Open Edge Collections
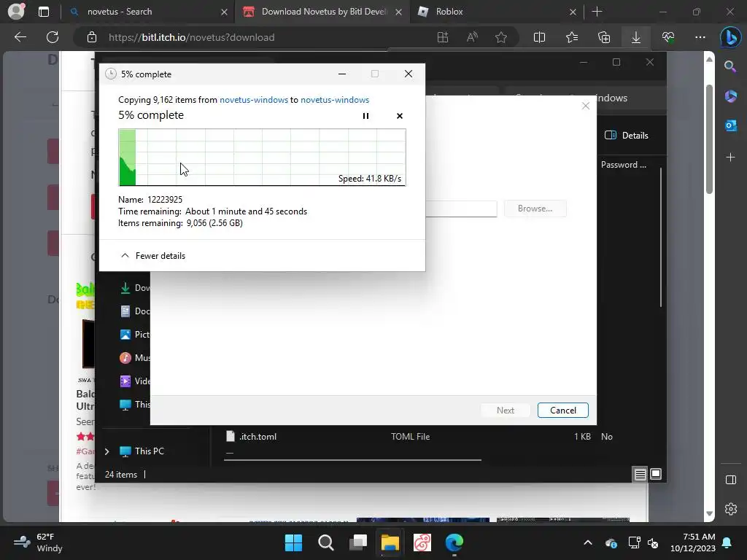Image resolution: width=747 pixels, height=560 pixels. click(604, 37)
